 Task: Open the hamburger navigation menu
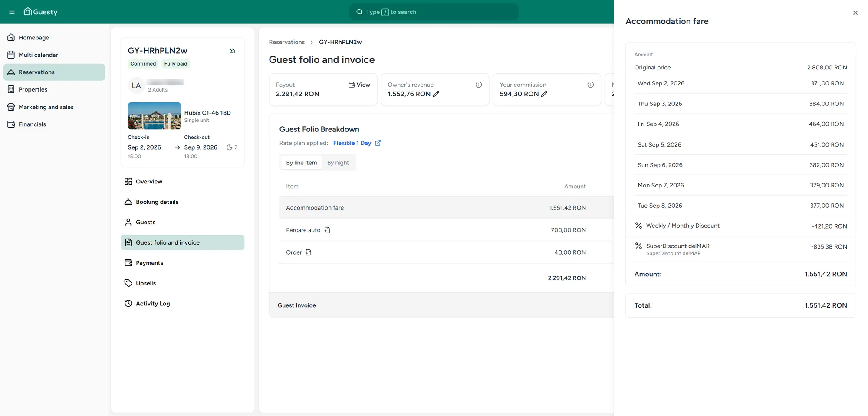point(12,12)
